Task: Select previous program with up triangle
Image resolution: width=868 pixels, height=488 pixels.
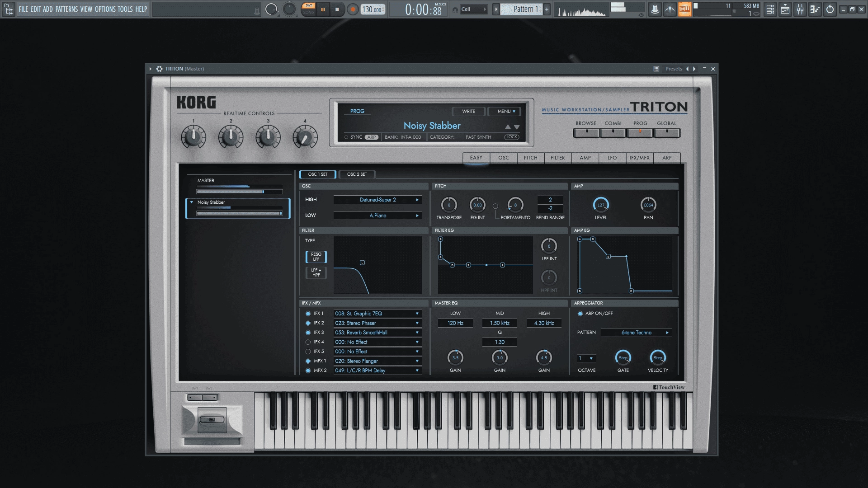Action: 508,127
